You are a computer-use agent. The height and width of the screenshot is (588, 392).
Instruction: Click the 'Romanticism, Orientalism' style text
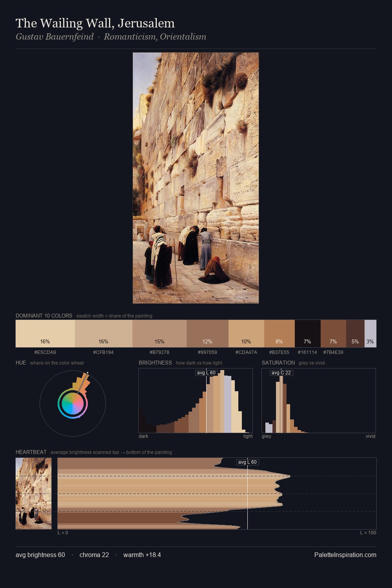155,37
